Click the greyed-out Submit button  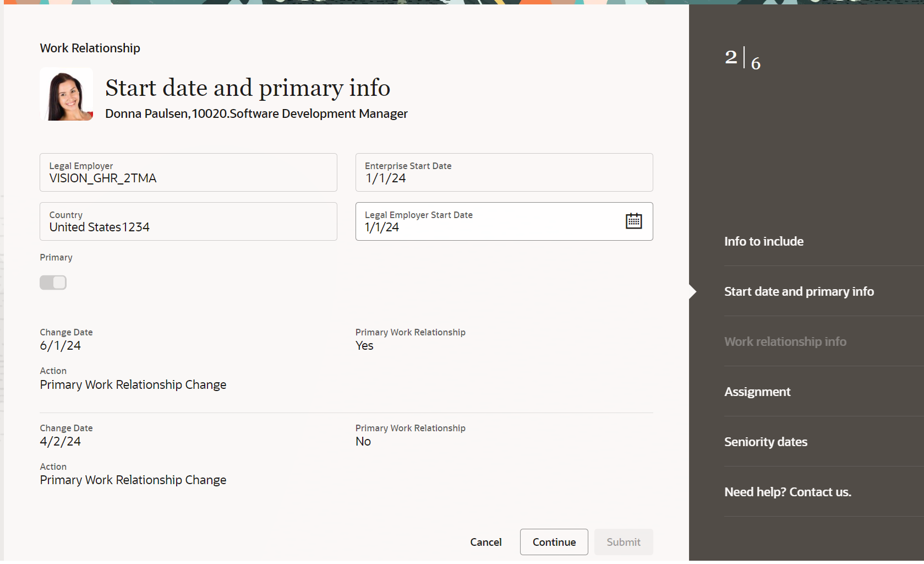624,542
